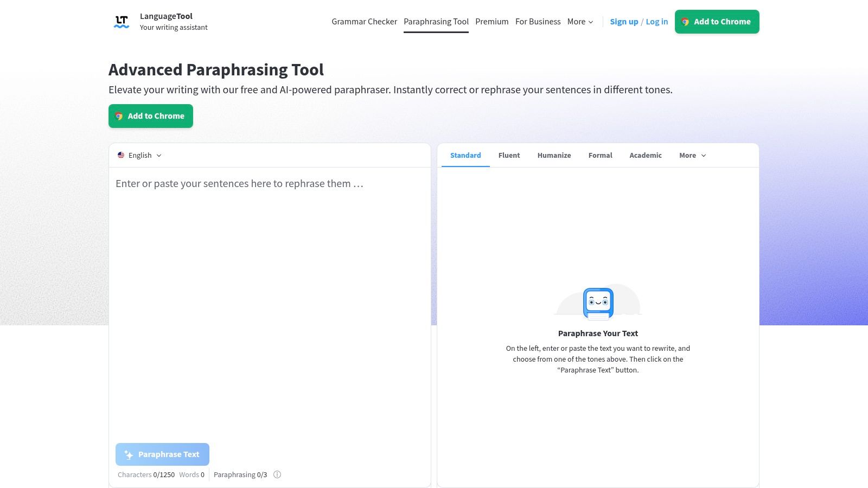Click the info icon beside Paraphrasing 0/3
This screenshot has width=868, height=488.
pos(277,474)
